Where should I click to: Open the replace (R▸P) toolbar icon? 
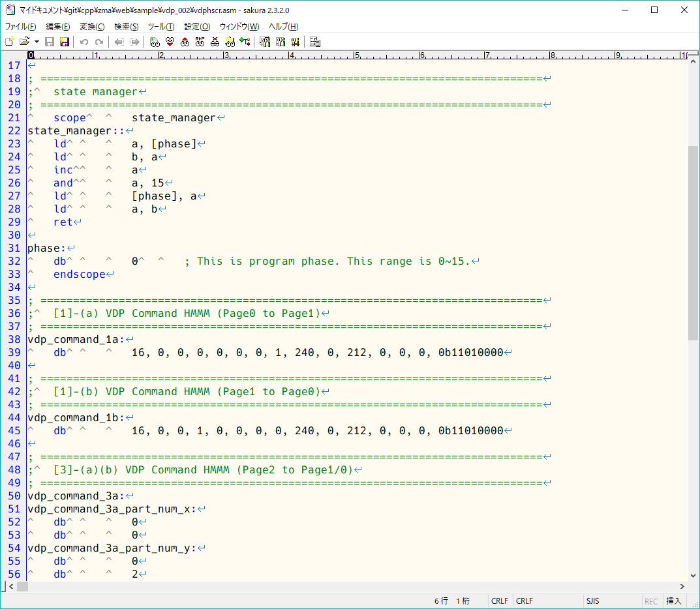coord(200,42)
